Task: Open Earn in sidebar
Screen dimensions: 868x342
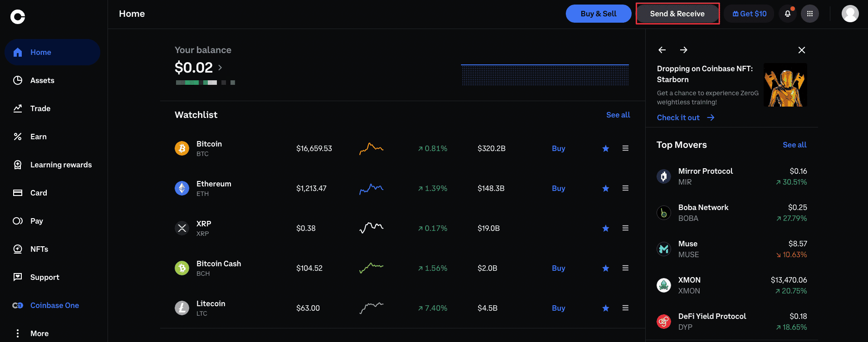Action: 53,137
